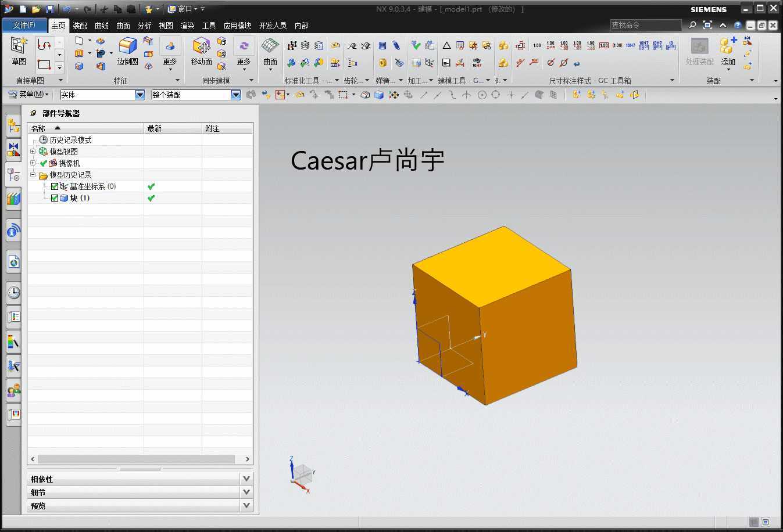Toggle the green checkmark on 摄像机
783x532 pixels.
44,163
